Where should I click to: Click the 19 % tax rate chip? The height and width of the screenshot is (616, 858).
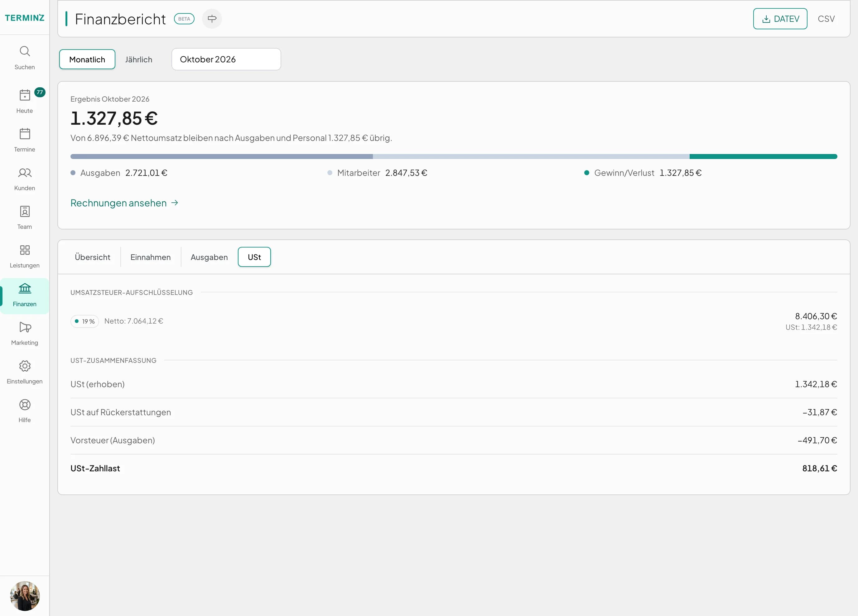85,321
